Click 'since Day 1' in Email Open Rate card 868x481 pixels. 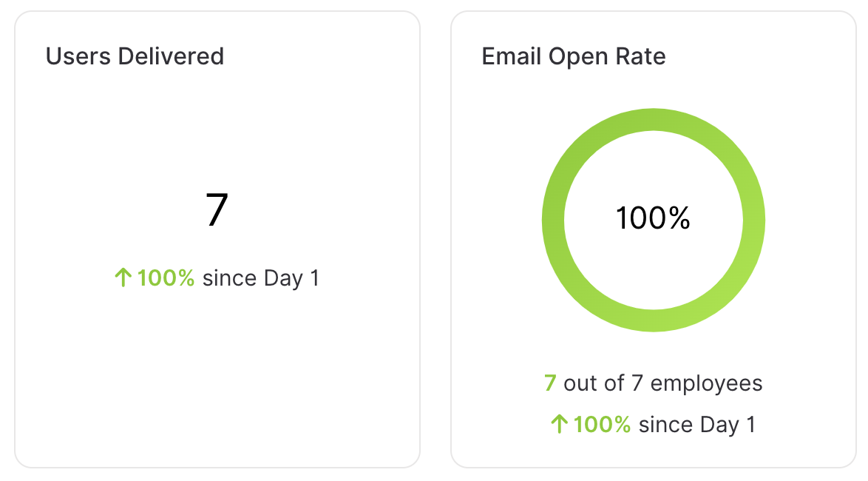(697, 425)
